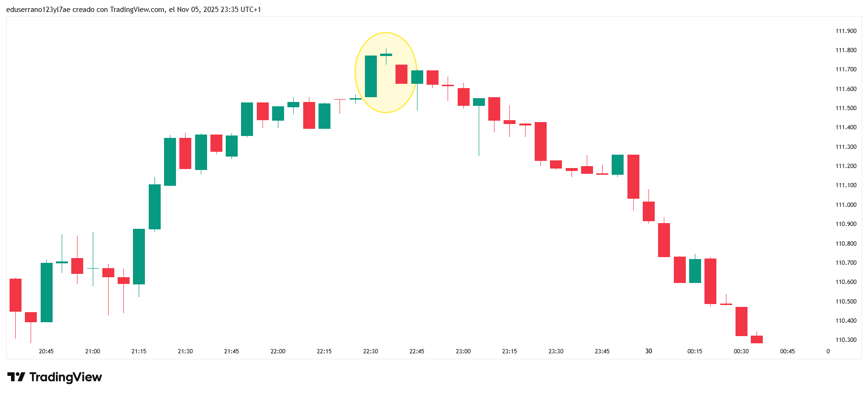Click the 110.300 price axis label
This screenshot has width=868, height=395.
(x=846, y=340)
